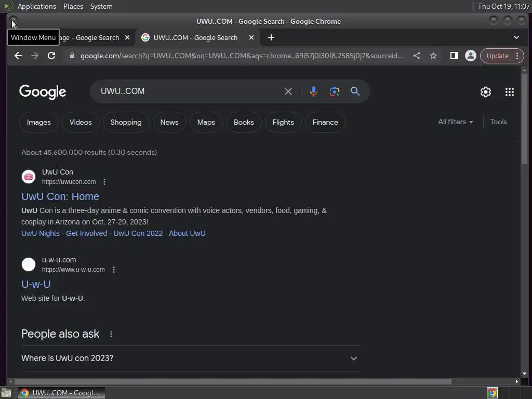Open the About UwU sitelink
Viewport: 532px width, 399px height.
(x=187, y=233)
